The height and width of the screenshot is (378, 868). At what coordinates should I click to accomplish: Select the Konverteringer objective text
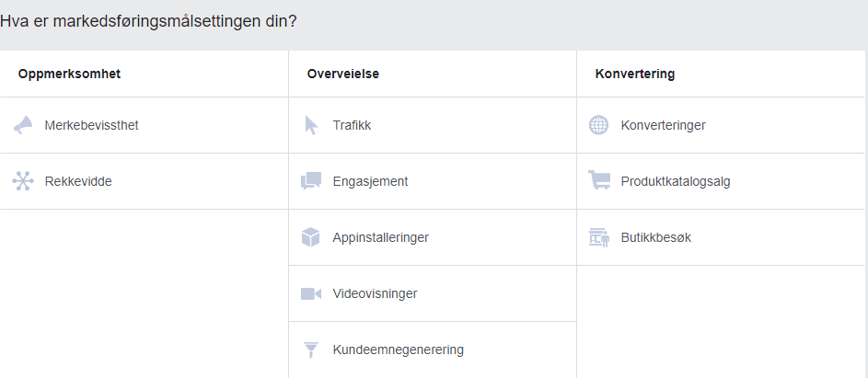point(663,125)
